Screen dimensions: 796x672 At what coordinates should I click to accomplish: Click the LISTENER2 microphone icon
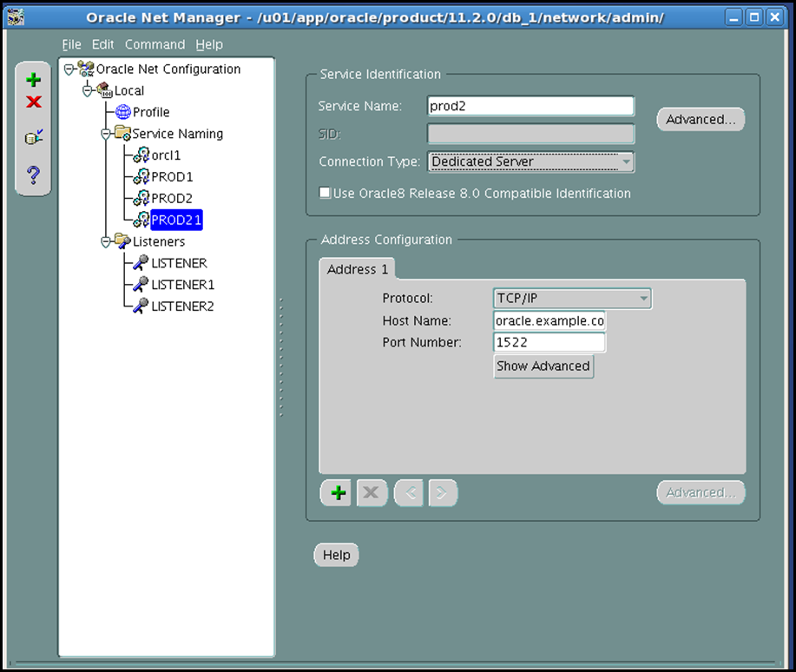141,306
